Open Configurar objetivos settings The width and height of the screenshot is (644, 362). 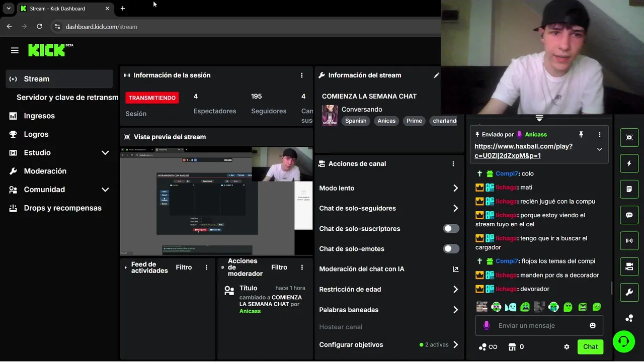pyautogui.click(x=389, y=345)
